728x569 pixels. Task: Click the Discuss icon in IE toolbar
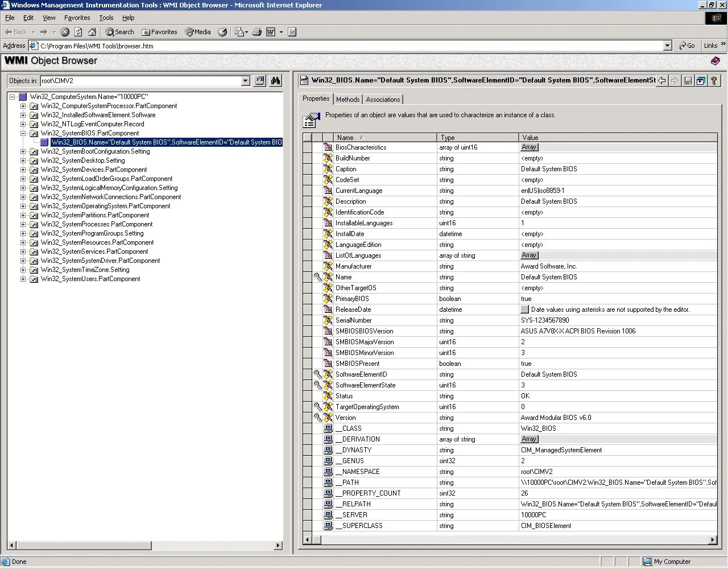pos(292,32)
